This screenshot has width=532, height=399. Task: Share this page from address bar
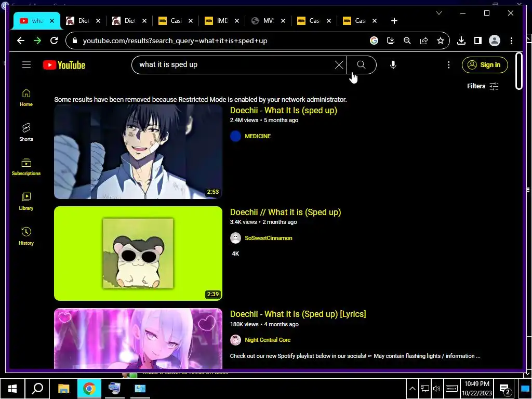pyautogui.click(x=424, y=41)
